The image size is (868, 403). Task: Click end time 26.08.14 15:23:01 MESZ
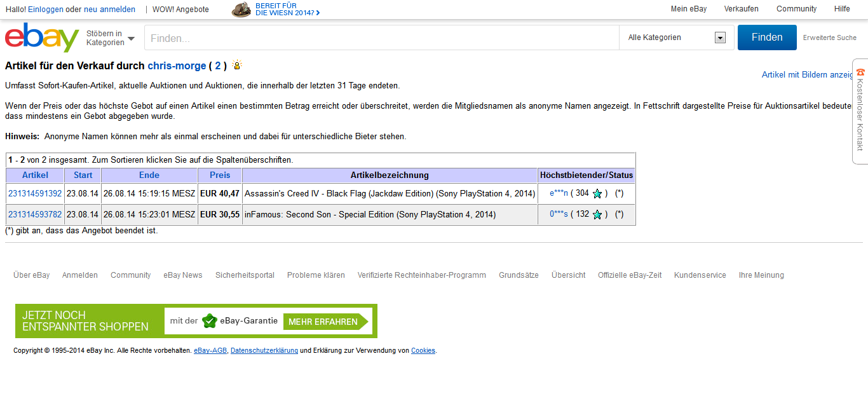point(149,215)
